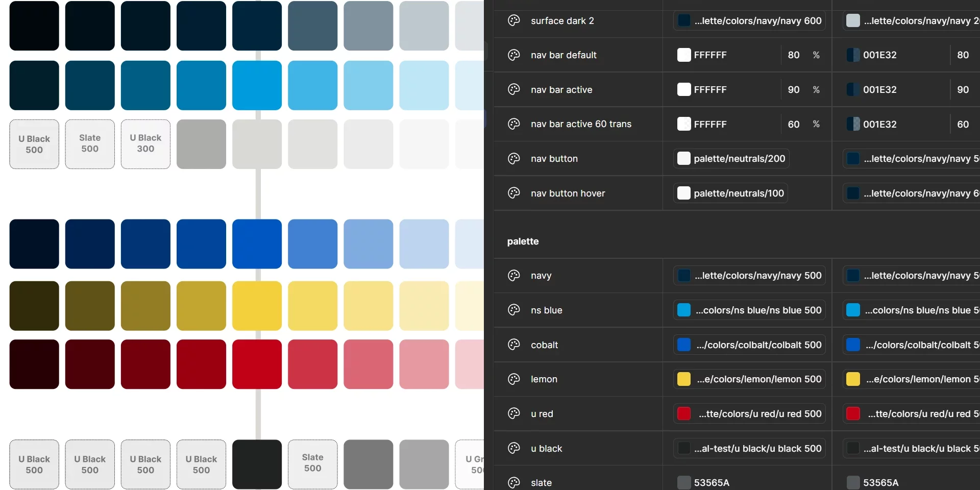This screenshot has height=490, width=980.
Task: Select the nav bar active 60 trans name
Action: (581, 124)
